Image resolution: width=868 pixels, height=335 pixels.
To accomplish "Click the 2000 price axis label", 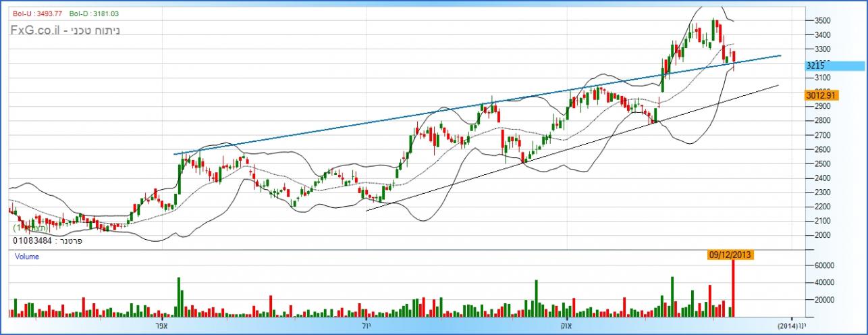I will (x=823, y=235).
